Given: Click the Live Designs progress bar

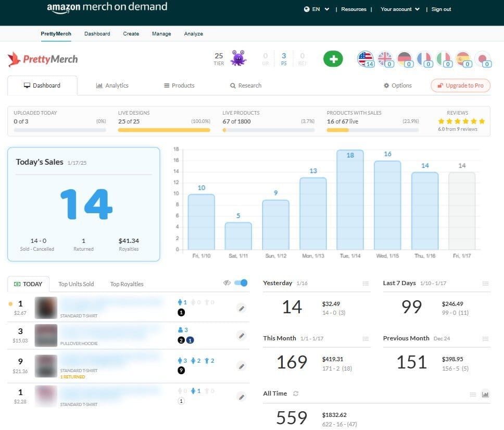Looking at the screenshot, I should click(164, 130).
